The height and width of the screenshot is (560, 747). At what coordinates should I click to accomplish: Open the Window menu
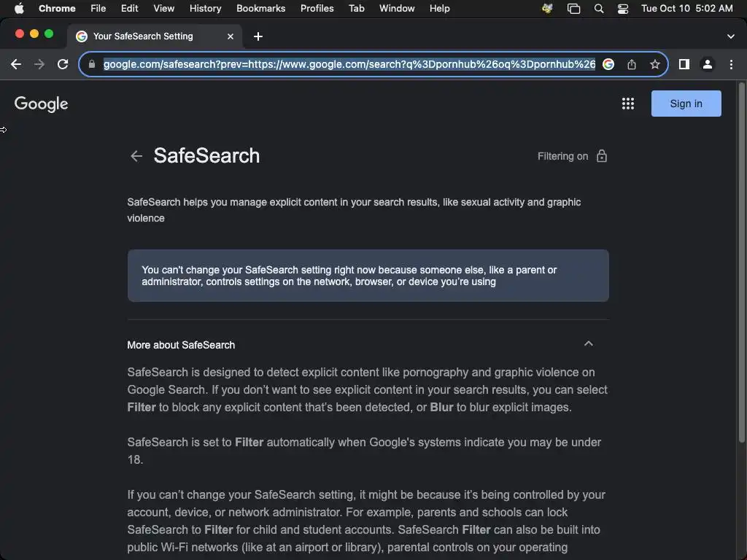pyautogui.click(x=397, y=9)
